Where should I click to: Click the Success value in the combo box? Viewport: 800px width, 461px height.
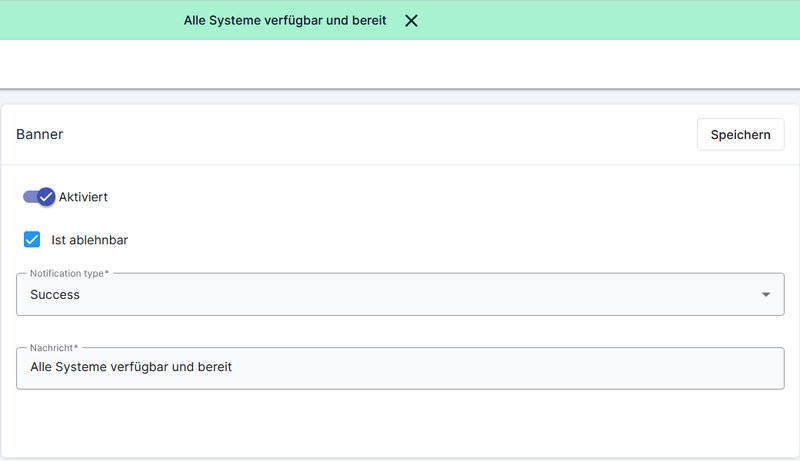point(55,295)
